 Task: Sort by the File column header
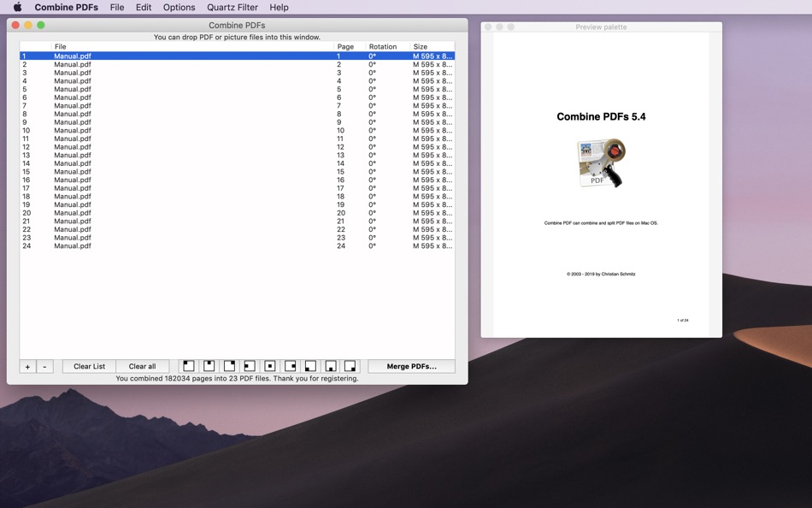[192, 47]
